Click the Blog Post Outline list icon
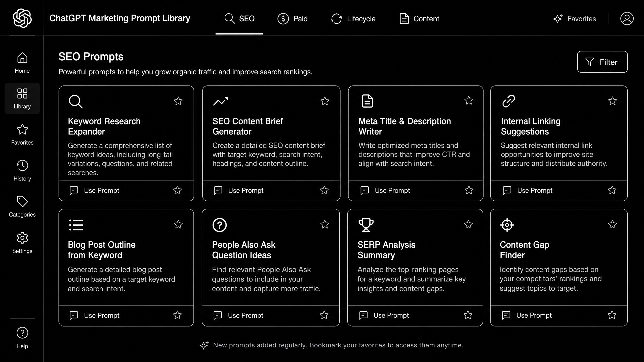 76,225
